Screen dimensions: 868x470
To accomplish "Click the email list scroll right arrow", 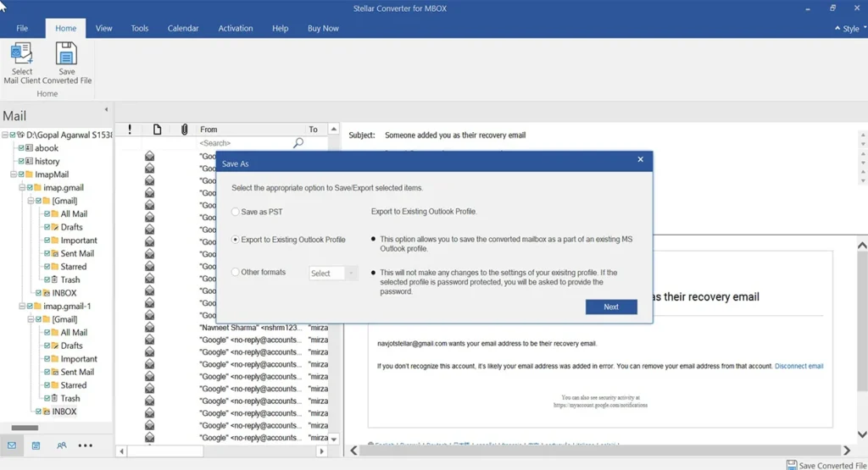I will click(321, 451).
